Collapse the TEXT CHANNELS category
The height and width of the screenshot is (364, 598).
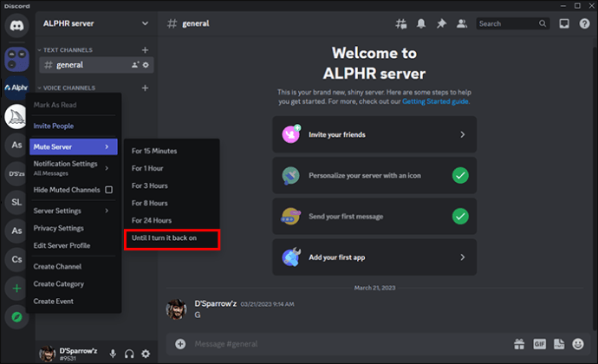[x=65, y=50]
